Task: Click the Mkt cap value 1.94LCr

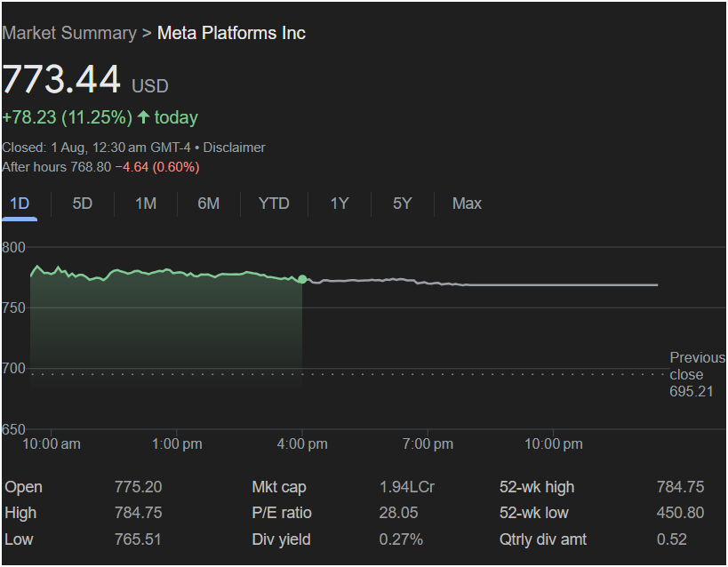Action: pyautogui.click(x=407, y=487)
